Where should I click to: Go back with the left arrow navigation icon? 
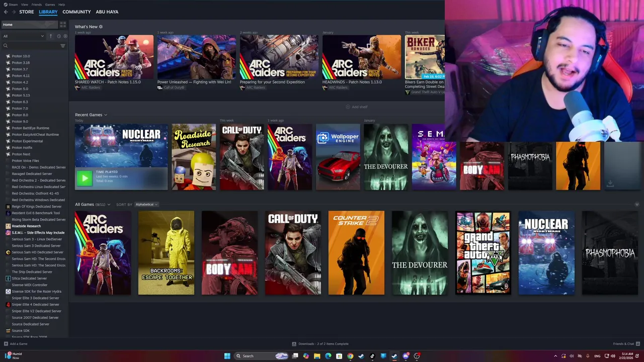pos(6,12)
